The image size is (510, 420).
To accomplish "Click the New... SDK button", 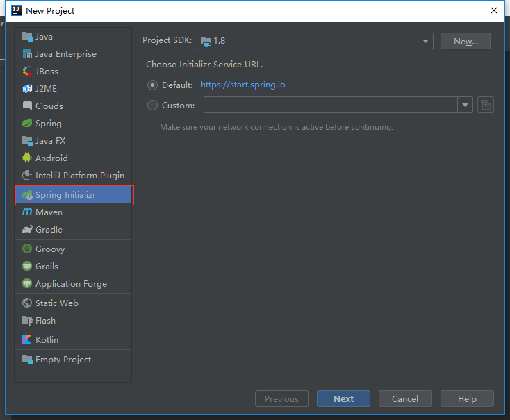I will [466, 41].
